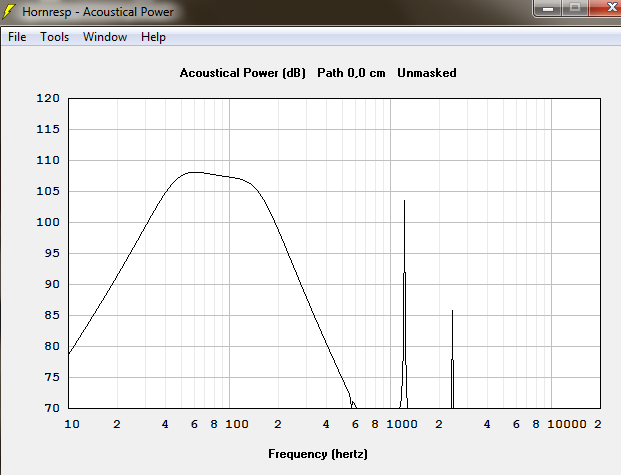
Task: Click the tall response spike near 1000 Hz
Action: pos(404,304)
